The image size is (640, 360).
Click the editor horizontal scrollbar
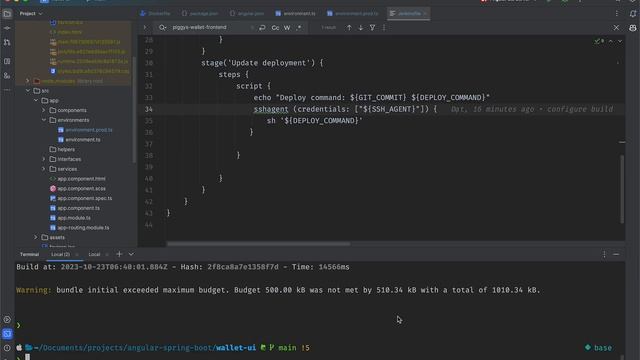pyautogui.click(x=258, y=244)
